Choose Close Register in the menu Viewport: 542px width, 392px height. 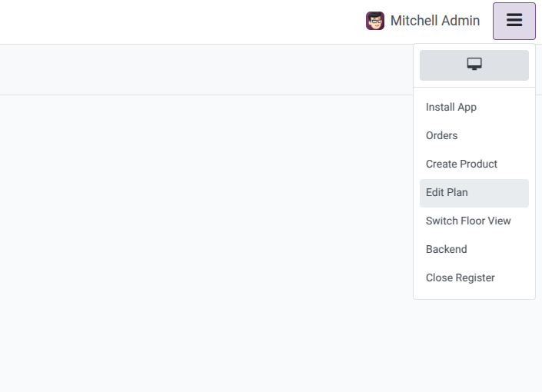(x=461, y=277)
